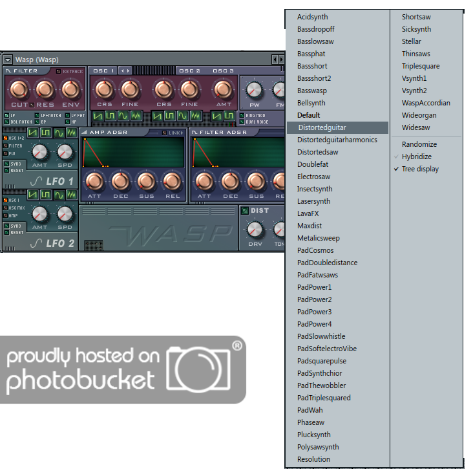The width and height of the screenshot is (473, 476).
Task: Choose LFO 1 sine shape
Action: [x=59, y=133]
